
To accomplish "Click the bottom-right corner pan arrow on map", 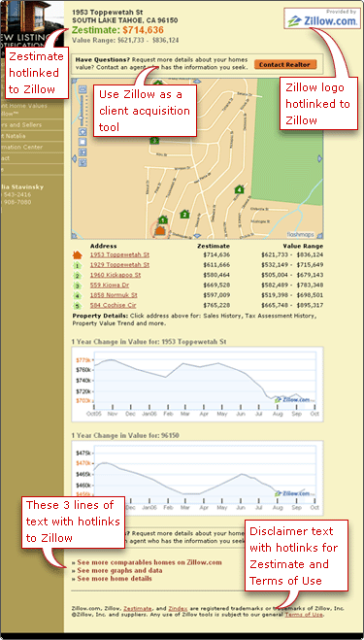I will coord(320,236).
